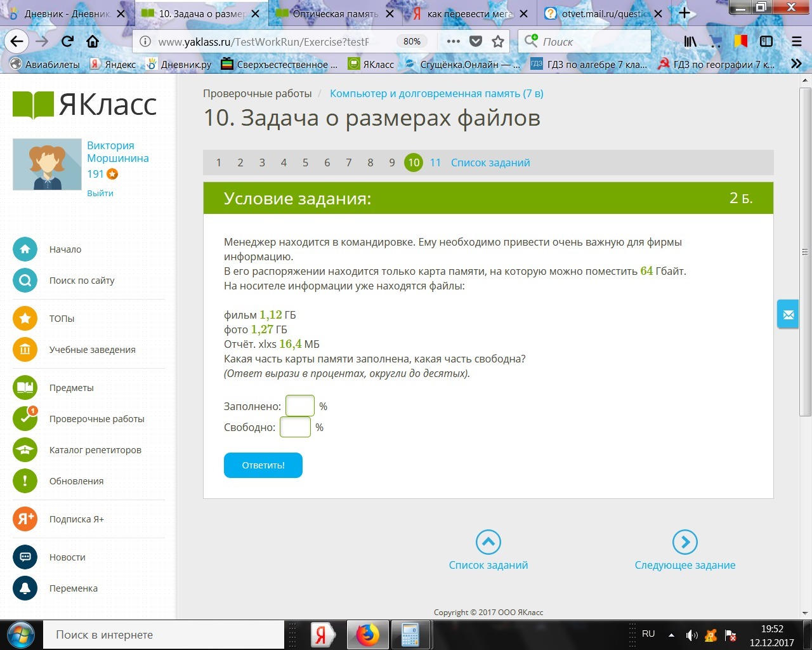Open the Следующее задание link
Viewport: 812px width, 650px height.
pos(685,551)
